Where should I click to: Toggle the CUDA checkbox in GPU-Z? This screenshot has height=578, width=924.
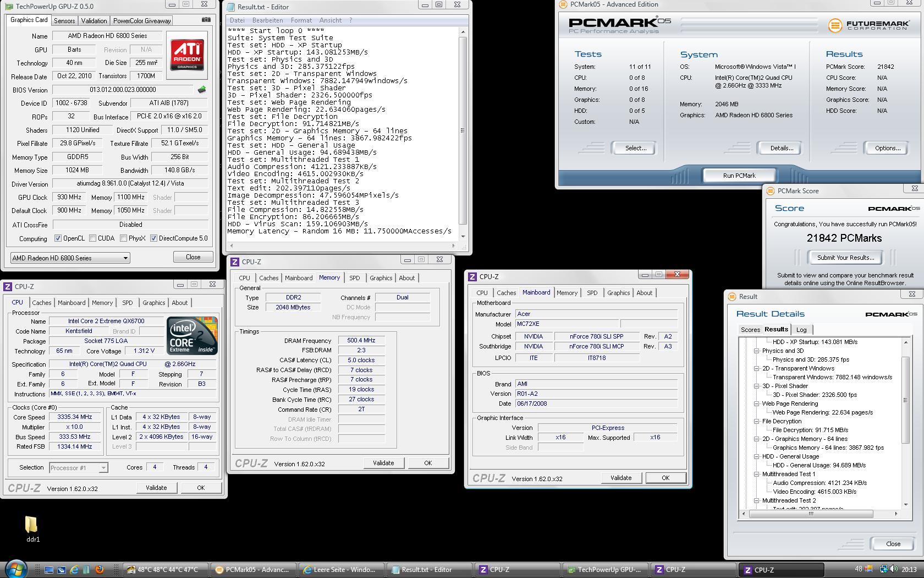92,238
